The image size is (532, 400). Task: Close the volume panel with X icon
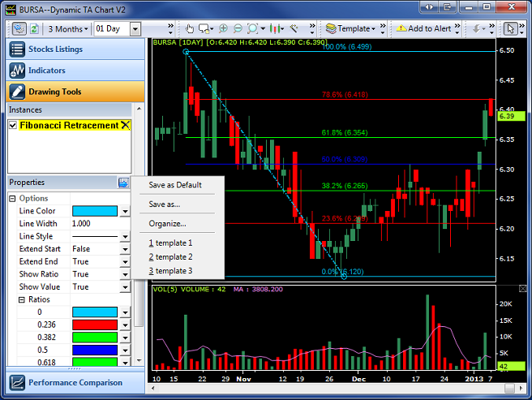pos(523,289)
